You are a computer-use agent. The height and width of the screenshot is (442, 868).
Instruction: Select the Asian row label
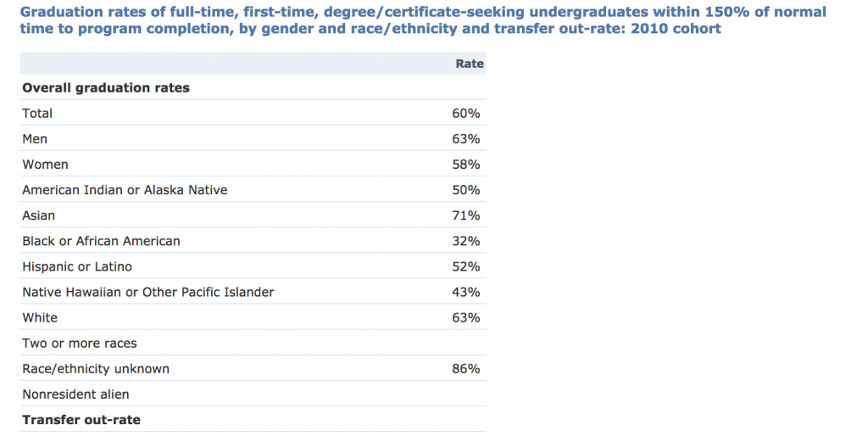(39, 215)
